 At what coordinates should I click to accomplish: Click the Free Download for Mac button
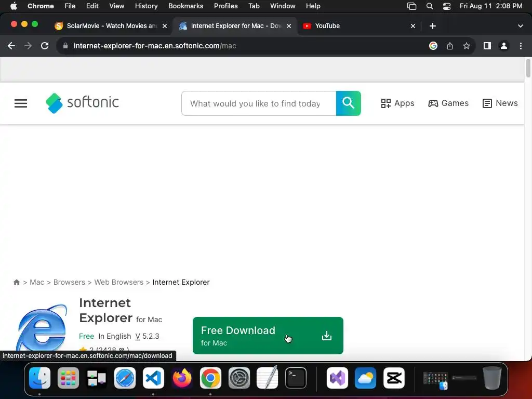(268, 336)
